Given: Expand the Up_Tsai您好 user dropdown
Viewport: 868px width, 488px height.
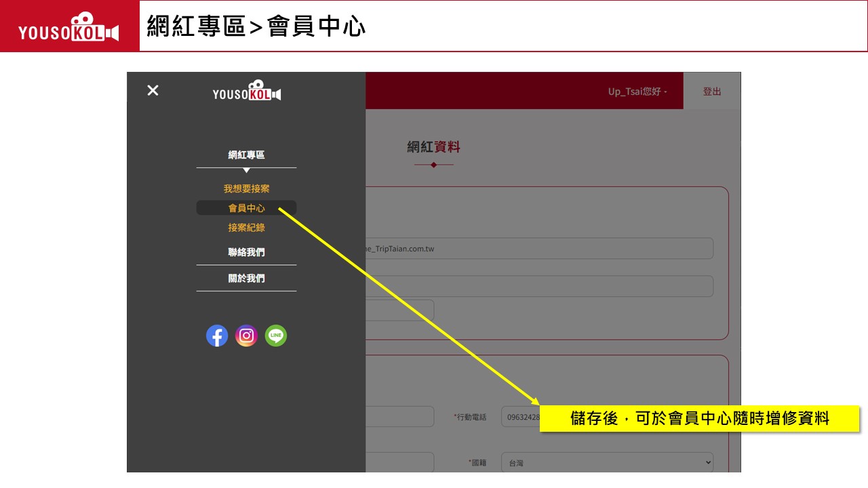Looking at the screenshot, I should pos(637,91).
